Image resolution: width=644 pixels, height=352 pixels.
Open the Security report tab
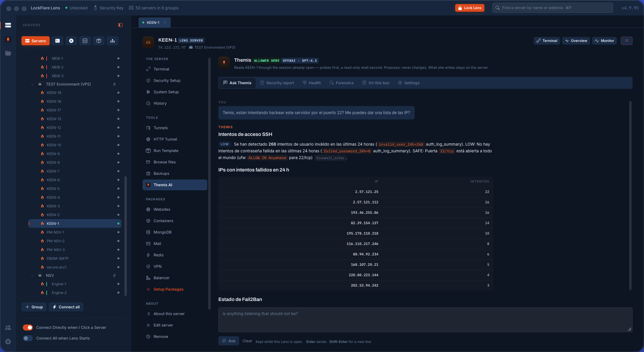coord(277,83)
